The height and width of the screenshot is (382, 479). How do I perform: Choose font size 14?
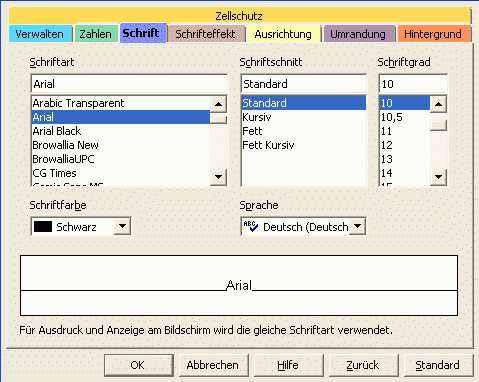click(405, 173)
